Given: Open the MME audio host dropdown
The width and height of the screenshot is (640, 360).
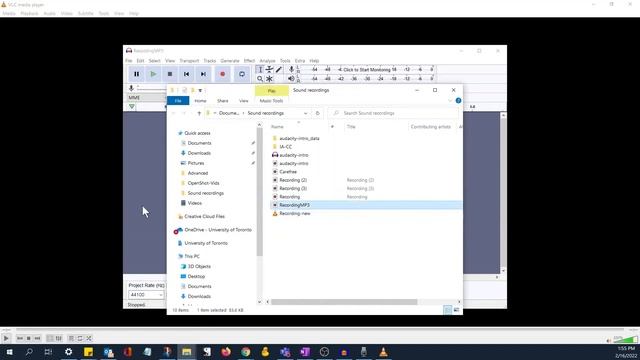Looking at the screenshot, I should click(x=146, y=98).
